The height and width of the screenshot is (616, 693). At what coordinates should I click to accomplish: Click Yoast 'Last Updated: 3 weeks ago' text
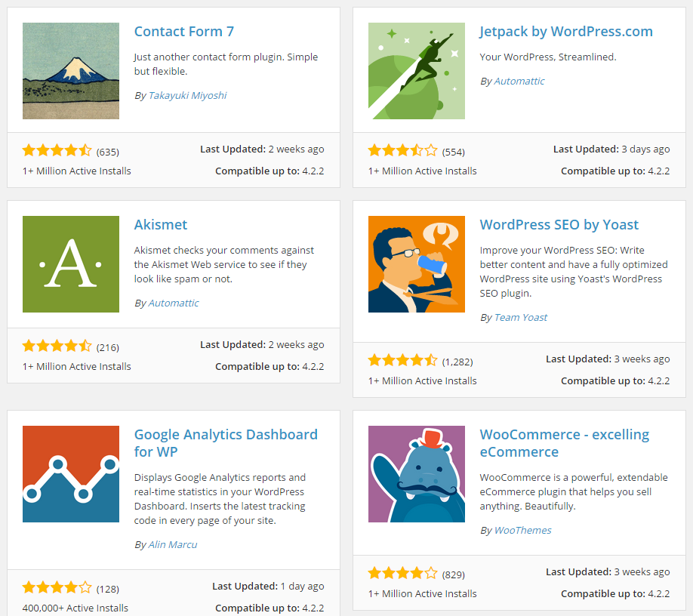[x=608, y=359]
